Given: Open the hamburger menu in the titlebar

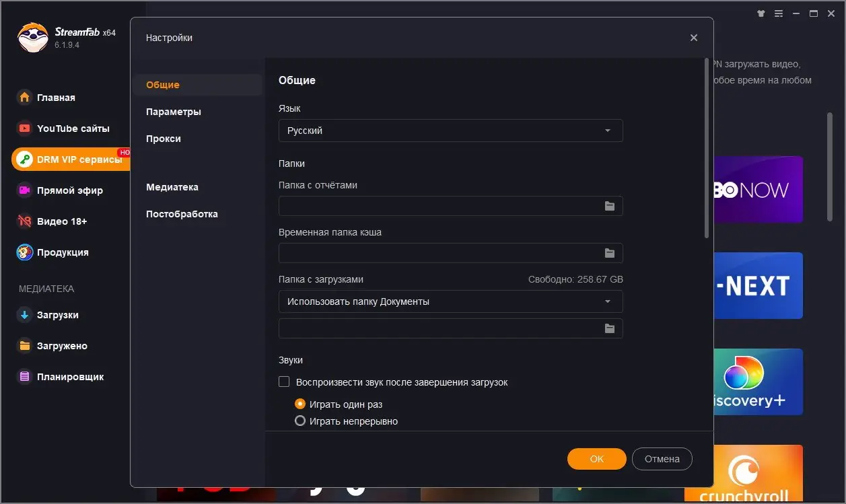Looking at the screenshot, I should 778,13.
